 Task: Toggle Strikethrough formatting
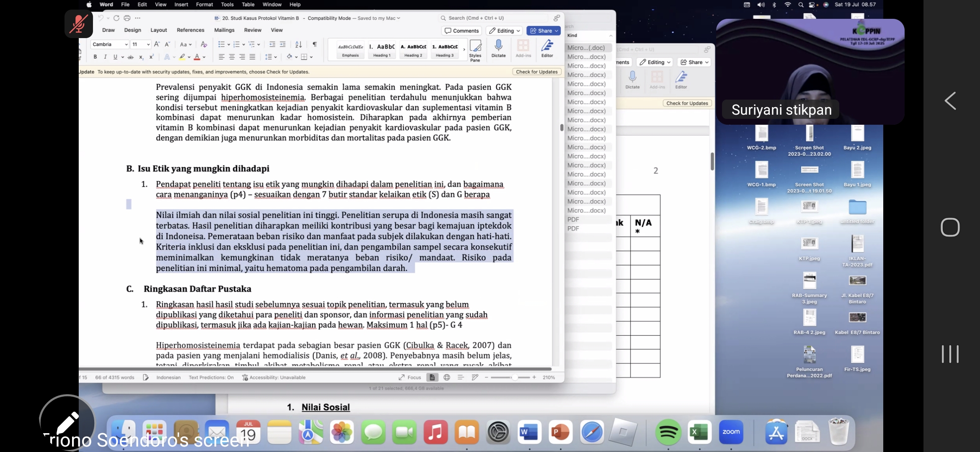(x=131, y=57)
